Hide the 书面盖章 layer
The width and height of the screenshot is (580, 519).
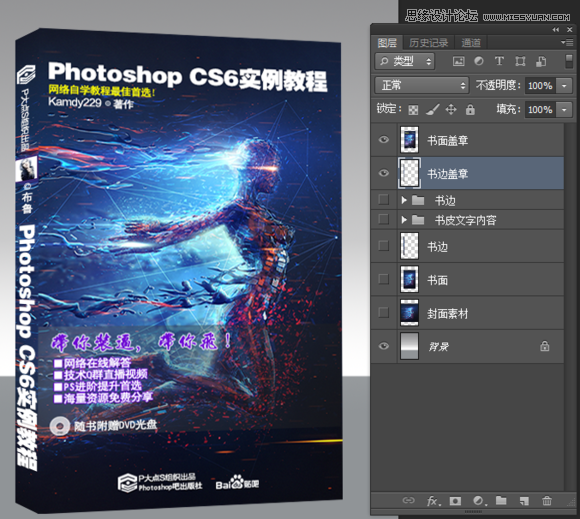(384, 139)
